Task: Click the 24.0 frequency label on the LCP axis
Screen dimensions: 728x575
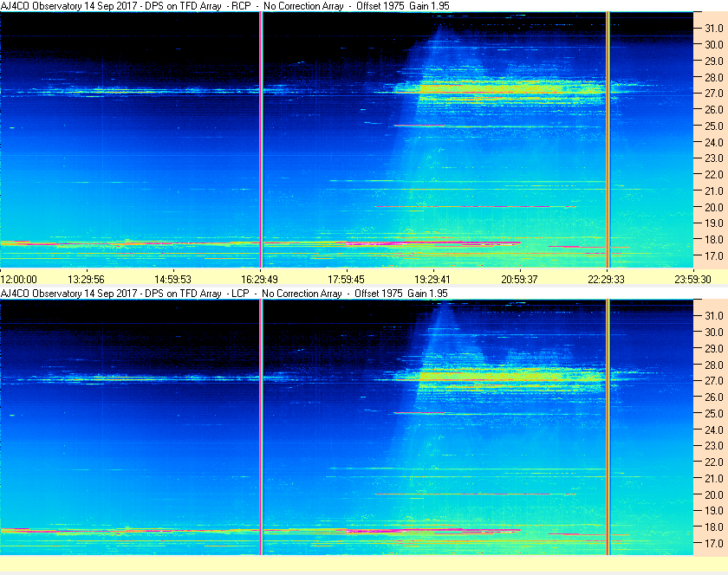Action: [714, 430]
